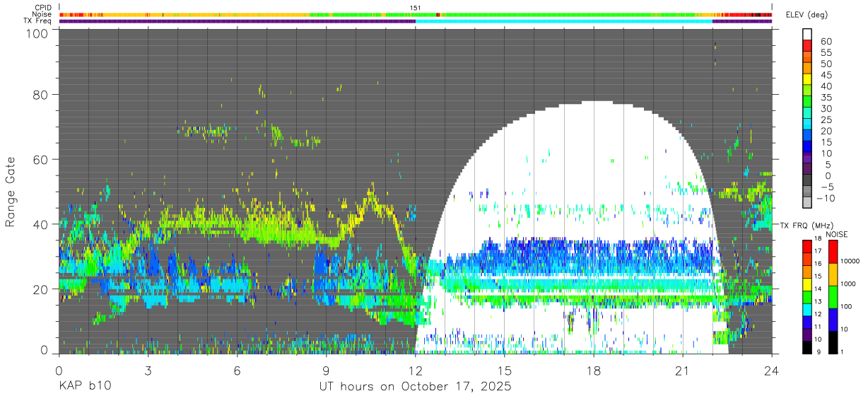Image resolution: width=868 pixels, height=401 pixels.
Task: Click the '10000' label on NOISE scale
Action: [x=850, y=261]
